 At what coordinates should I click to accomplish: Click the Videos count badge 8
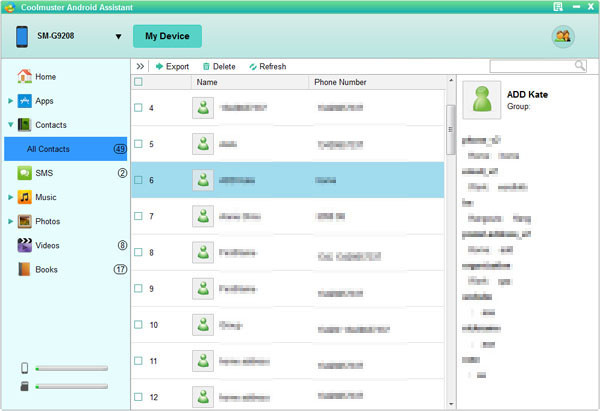[x=122, y=245]
